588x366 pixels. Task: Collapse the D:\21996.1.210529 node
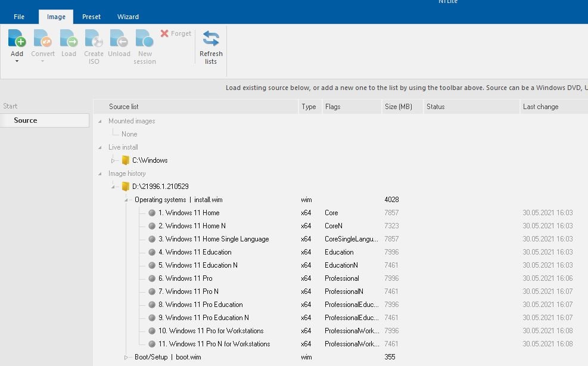click(x=113, y=187)
